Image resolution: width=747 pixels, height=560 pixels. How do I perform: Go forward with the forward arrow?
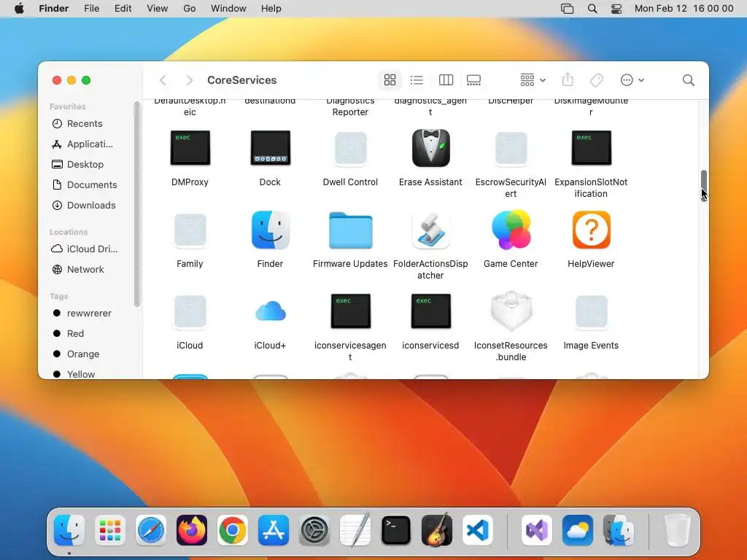pos(189,80)
